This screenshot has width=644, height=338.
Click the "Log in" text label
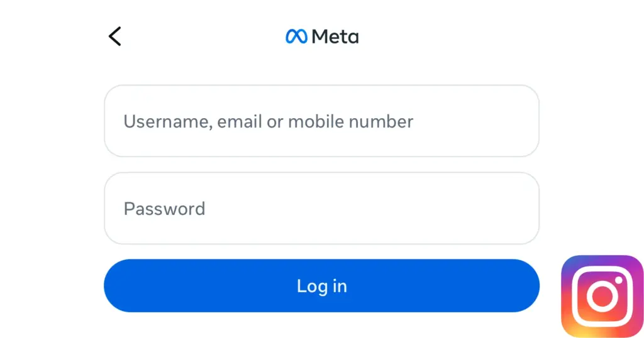322,286
